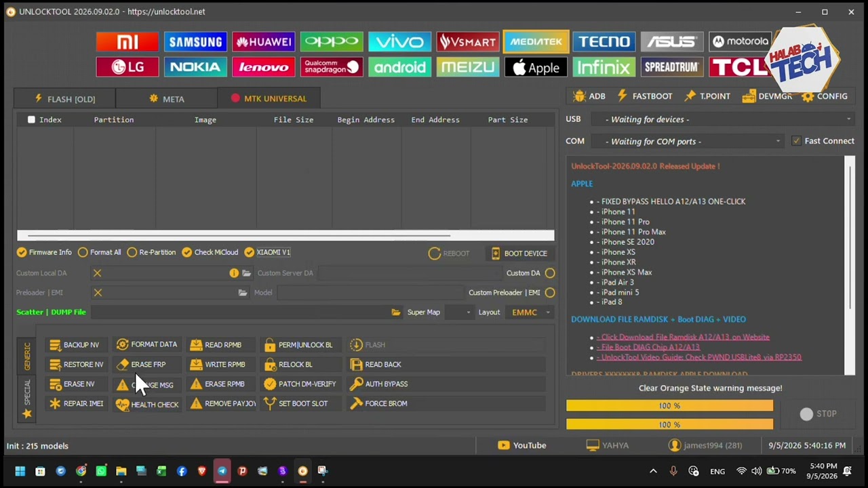Screen dimensions: 868x488
Task: Open the Android brand section
Action: 399,67
